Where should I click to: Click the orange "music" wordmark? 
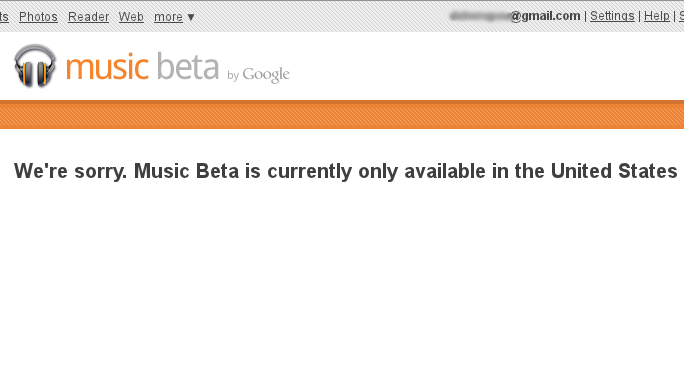pos(107,67)
